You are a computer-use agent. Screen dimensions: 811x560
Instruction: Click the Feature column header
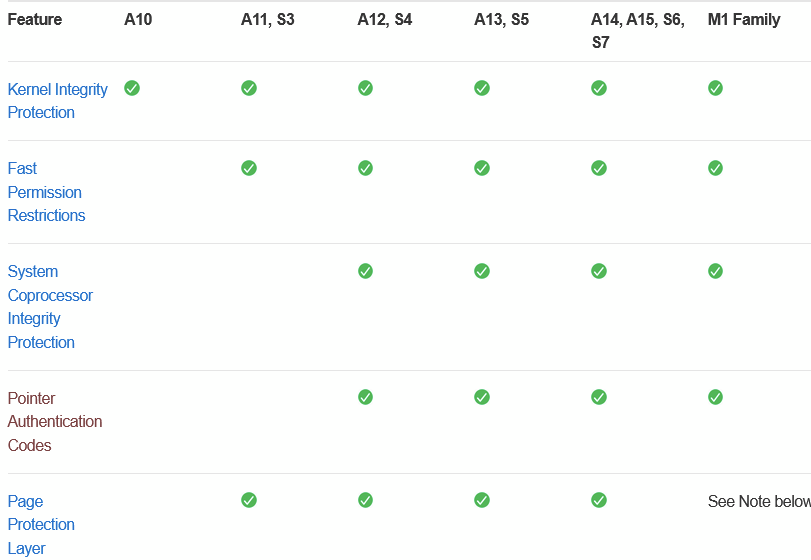[35, 20]
